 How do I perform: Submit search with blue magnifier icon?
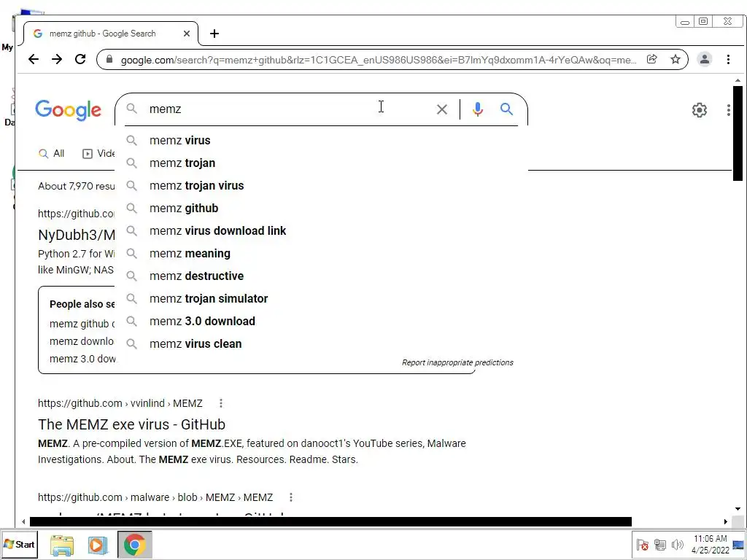506,109
